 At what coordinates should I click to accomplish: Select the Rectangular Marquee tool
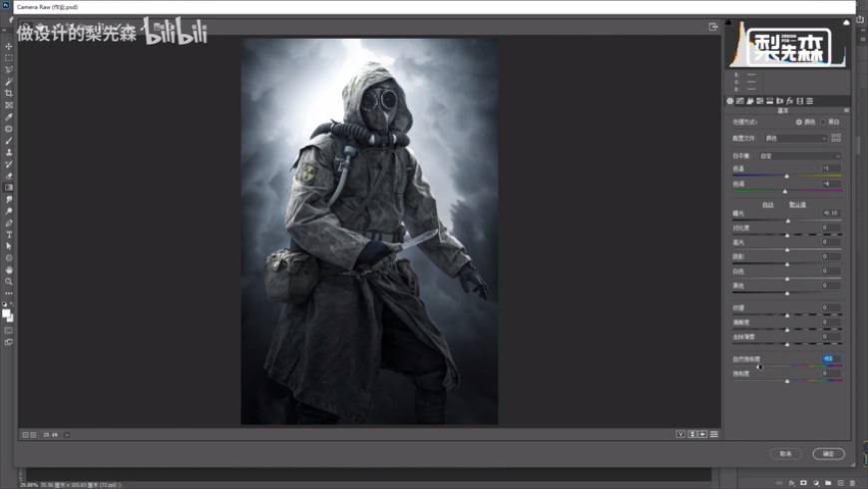[x=9, y=58]
